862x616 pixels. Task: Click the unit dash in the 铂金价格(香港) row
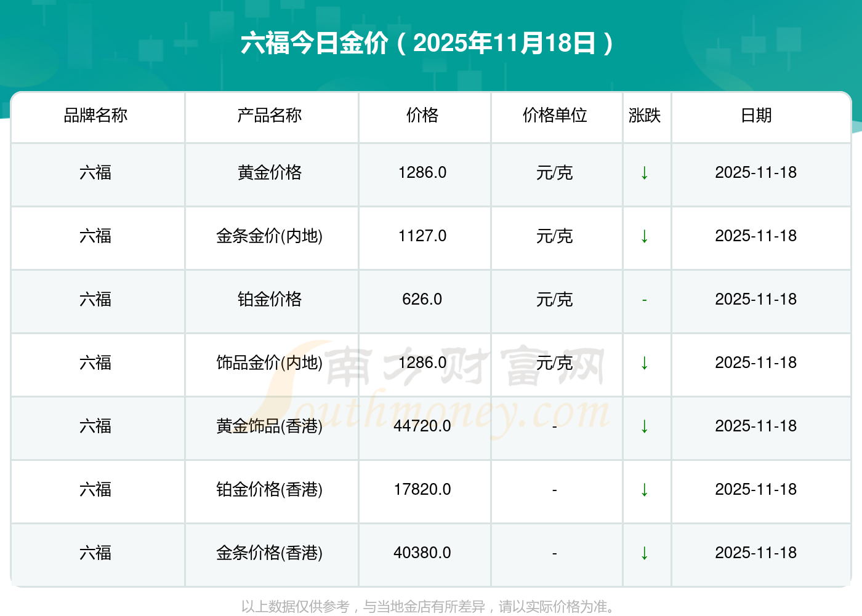555,490
